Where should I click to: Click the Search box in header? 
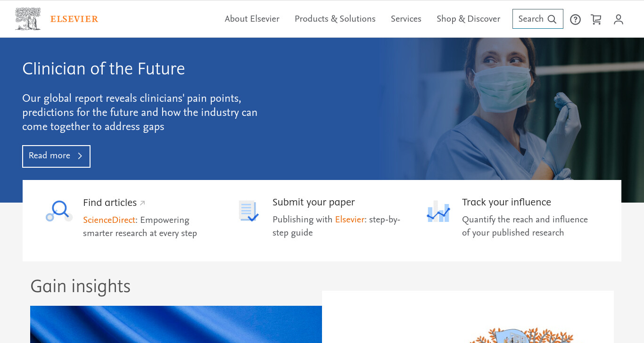(x=537, y=19)
